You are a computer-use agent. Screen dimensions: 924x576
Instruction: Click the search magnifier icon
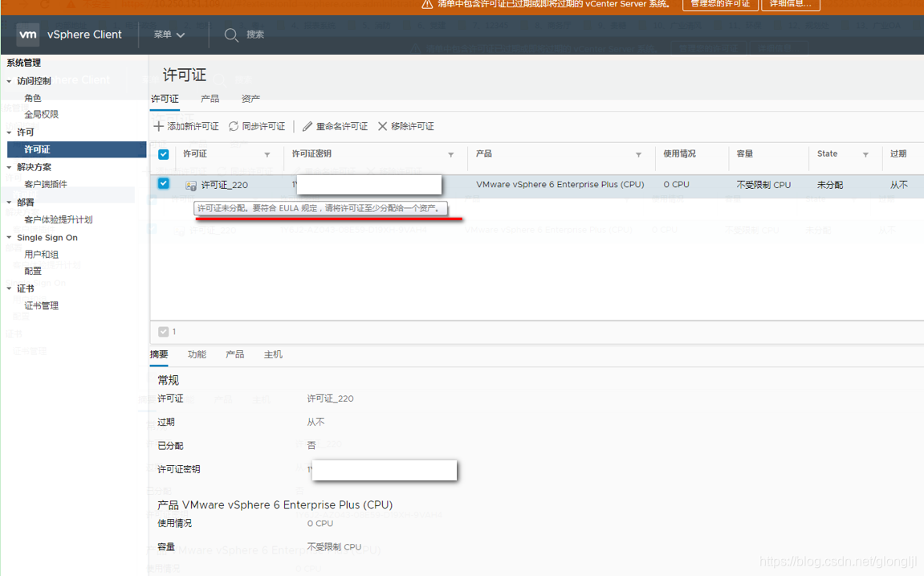(x=231, y=35)
